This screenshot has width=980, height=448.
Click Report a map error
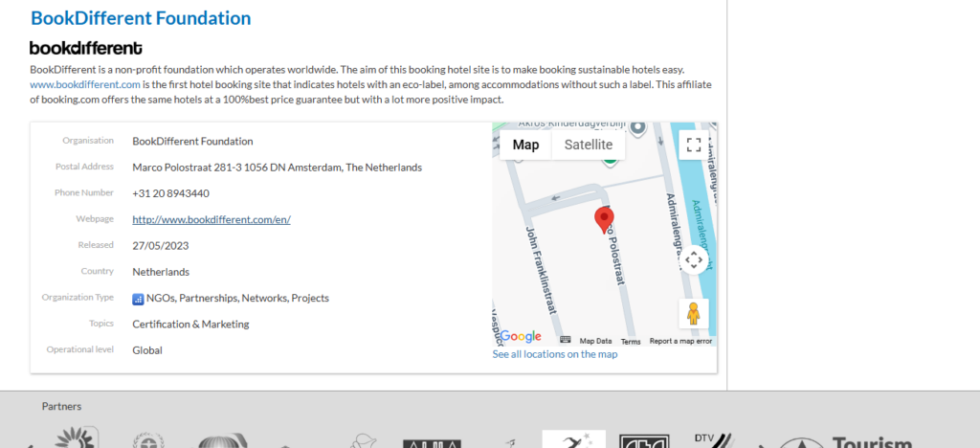click(x=680, y=342)
